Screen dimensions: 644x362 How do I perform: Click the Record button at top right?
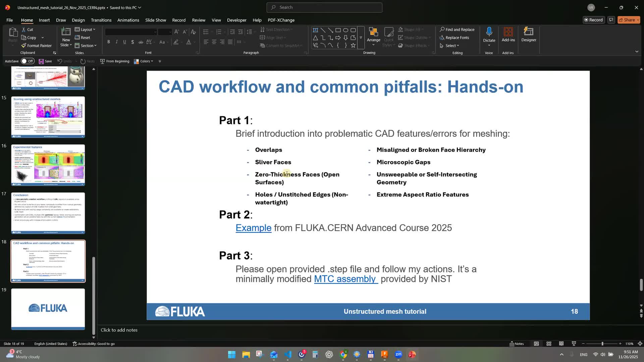tap(593, 20)
